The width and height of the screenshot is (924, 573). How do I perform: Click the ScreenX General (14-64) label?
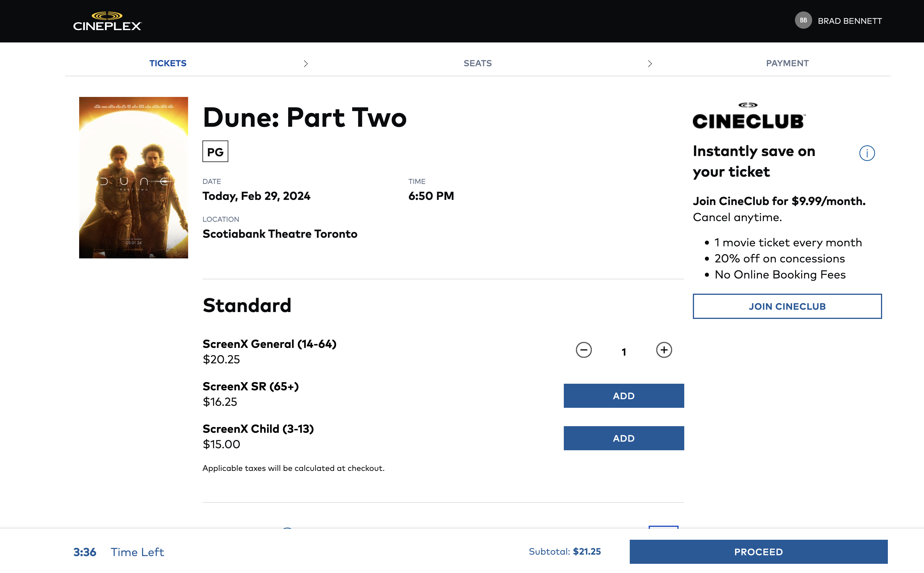(270, 344)
